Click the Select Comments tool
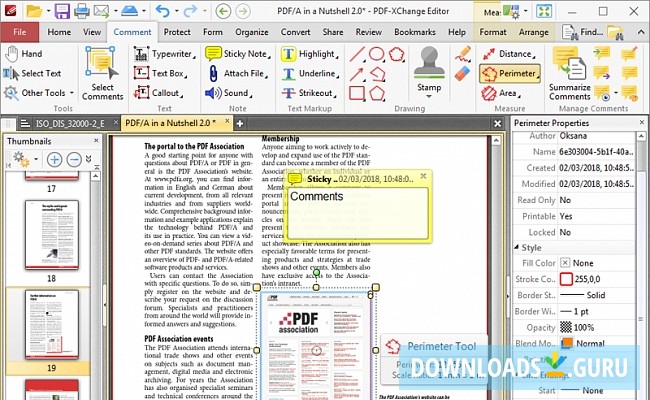 pyautogui.click(x=102, y=73)
